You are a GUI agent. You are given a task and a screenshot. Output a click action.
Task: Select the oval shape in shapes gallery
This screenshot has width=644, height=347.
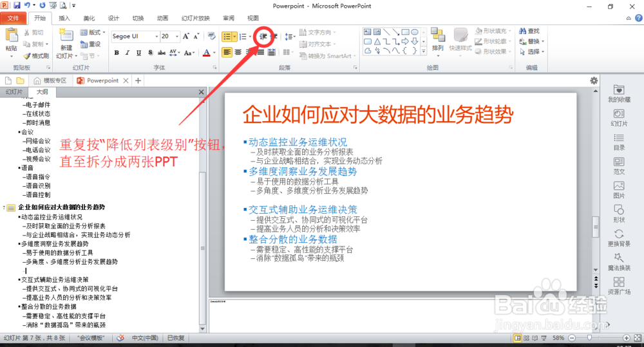[415, 32]
